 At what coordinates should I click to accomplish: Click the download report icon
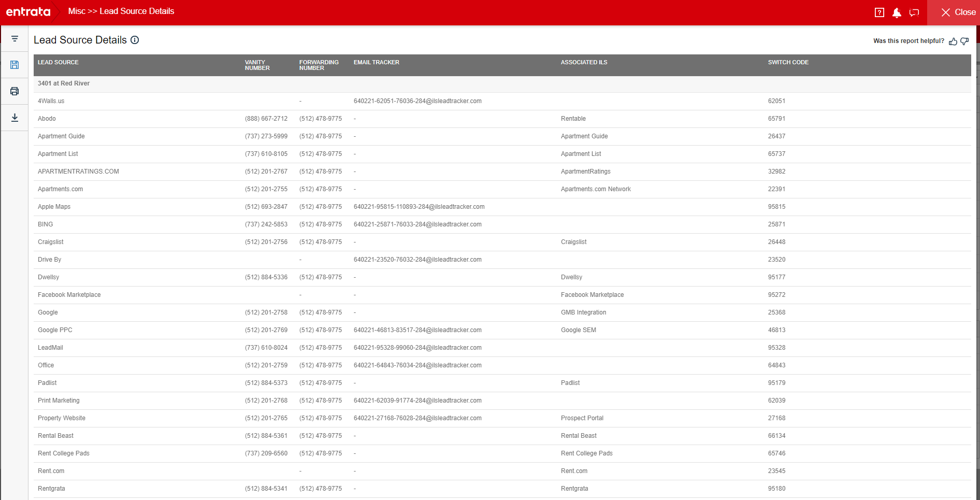click(x=15, y=118)
